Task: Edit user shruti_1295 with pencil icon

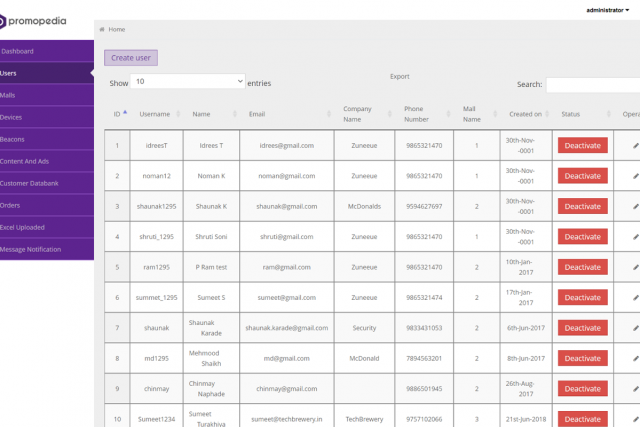Action: pos(636,237)
